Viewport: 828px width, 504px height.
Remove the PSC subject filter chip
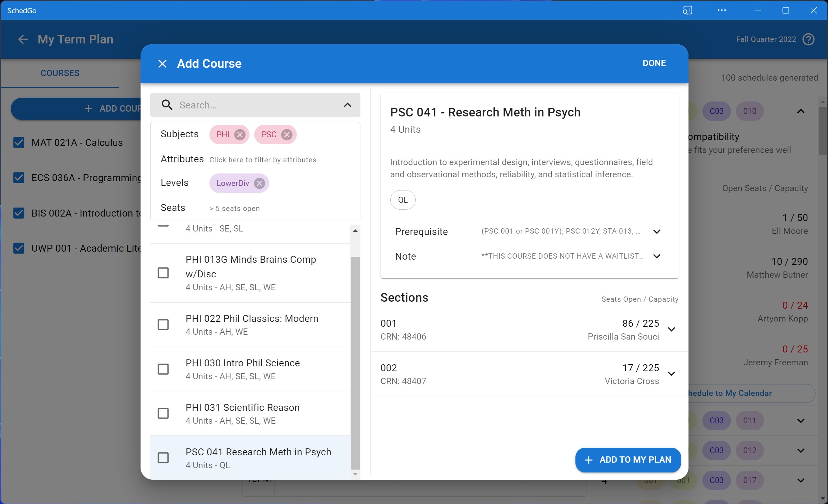(287, 135)
